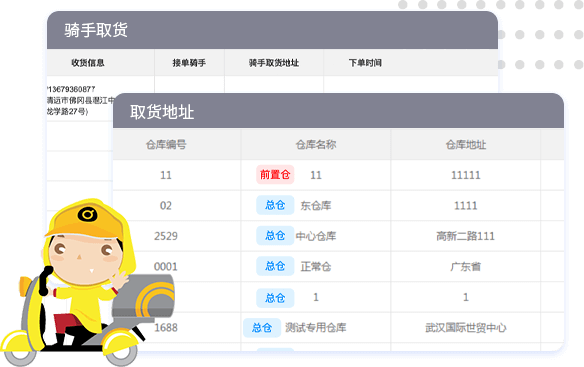This screenshot has height=367, width=584.
Task: Click the 仓库地址 column header
Action: pyautogui.click(x=466, y=145)
